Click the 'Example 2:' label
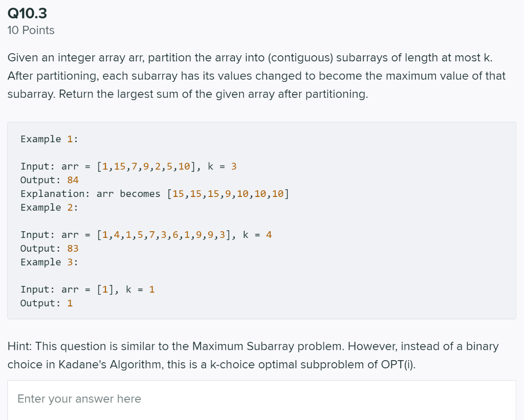This screenshot has width=524, height=420. pos(49,208)
